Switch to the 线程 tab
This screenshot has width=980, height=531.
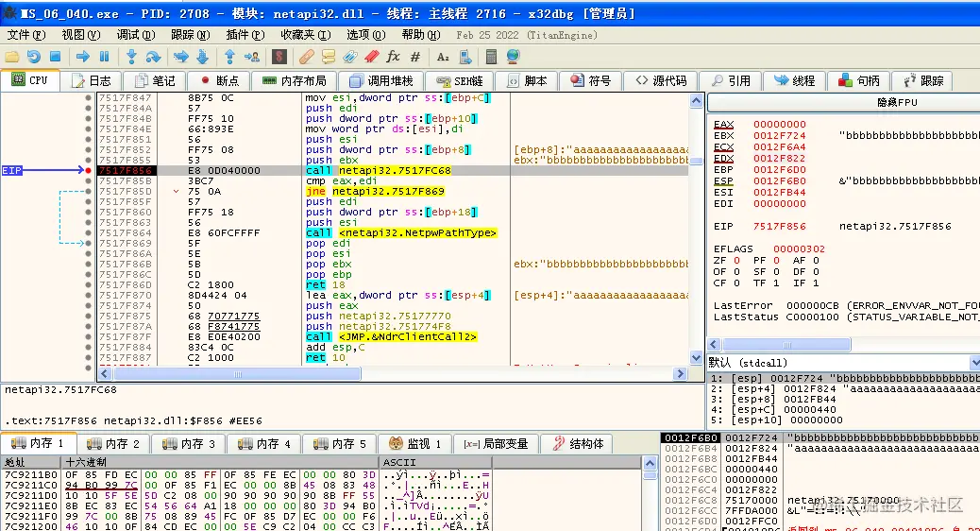click(794, 80)
